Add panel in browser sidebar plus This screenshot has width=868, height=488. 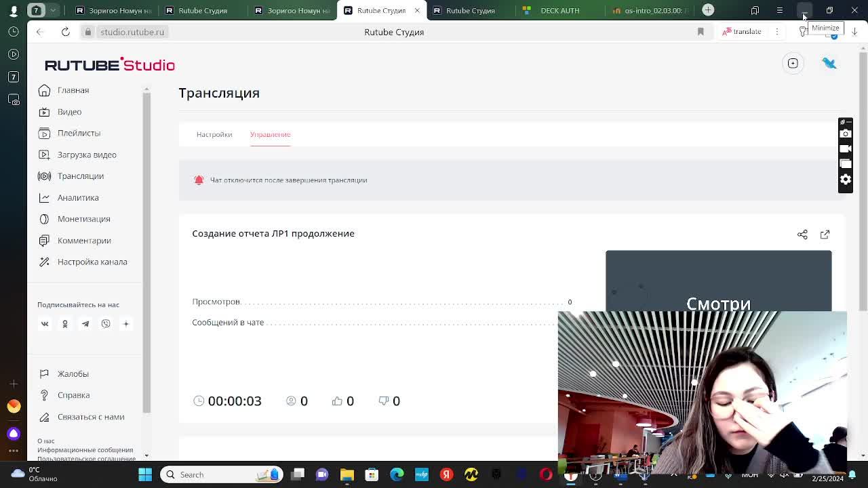click(14, 384)
